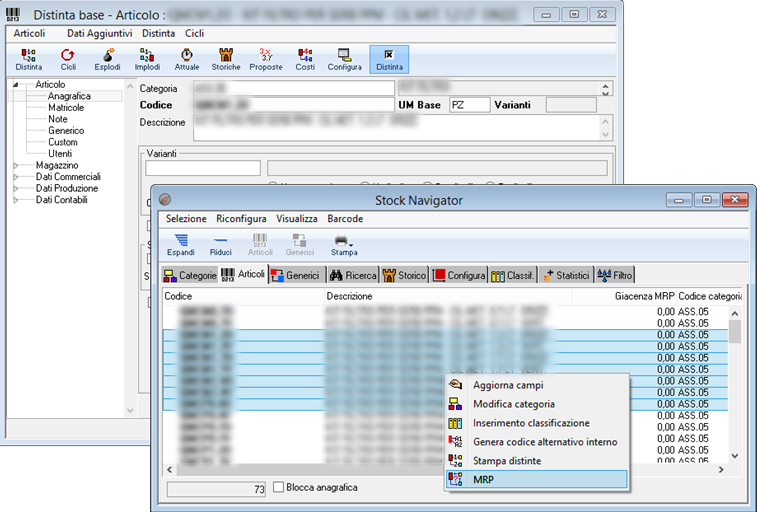
Task: Choose Modifica categoria from context menu
Action: click(536, 403)
